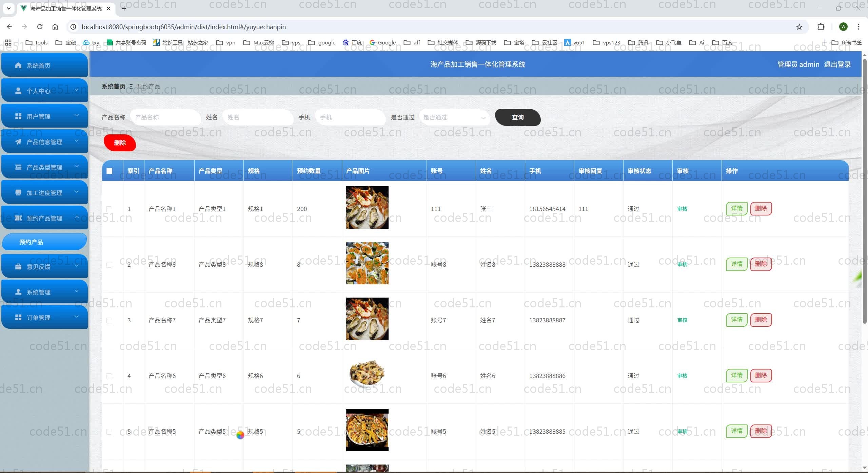This screenshot has width=868, height=473.
Task: Click the person icon beside 个人中心
Action: [18, 91]
